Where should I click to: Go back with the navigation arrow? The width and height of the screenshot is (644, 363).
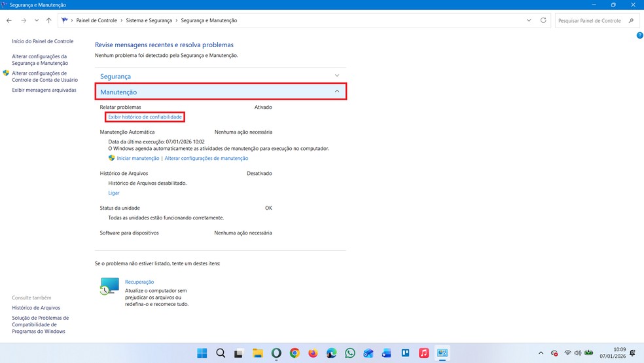tap(9, 20)
